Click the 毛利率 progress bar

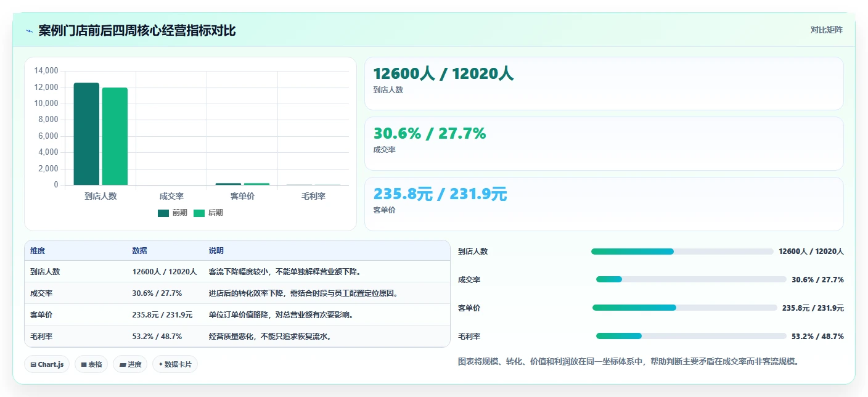point(691,336)
